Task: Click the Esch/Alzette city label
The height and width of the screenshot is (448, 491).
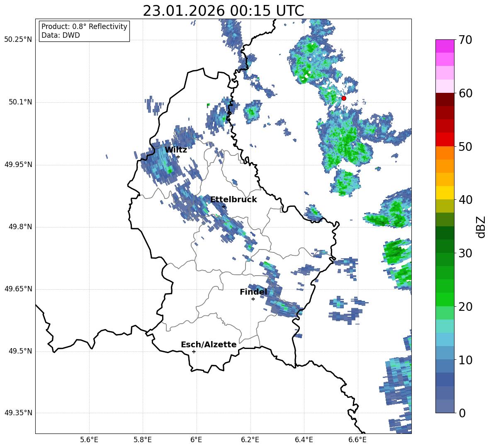Action: point(209,344)
